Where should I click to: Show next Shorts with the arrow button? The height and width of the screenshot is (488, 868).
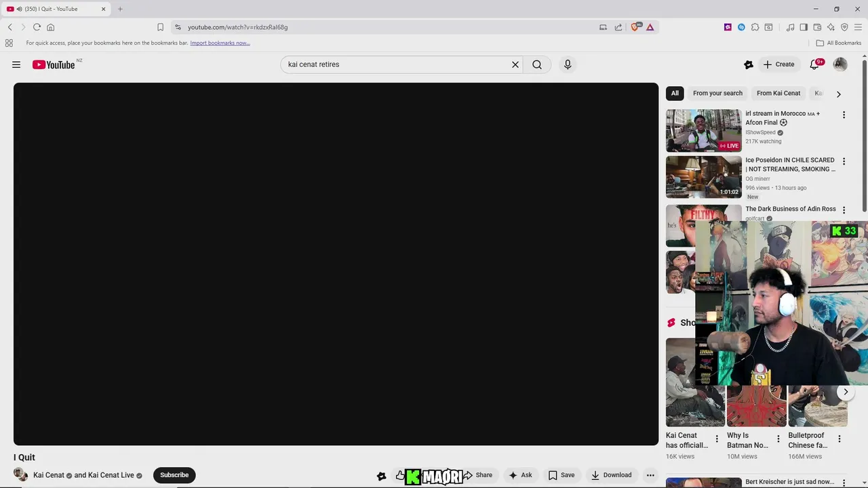(x=846, y=392)
